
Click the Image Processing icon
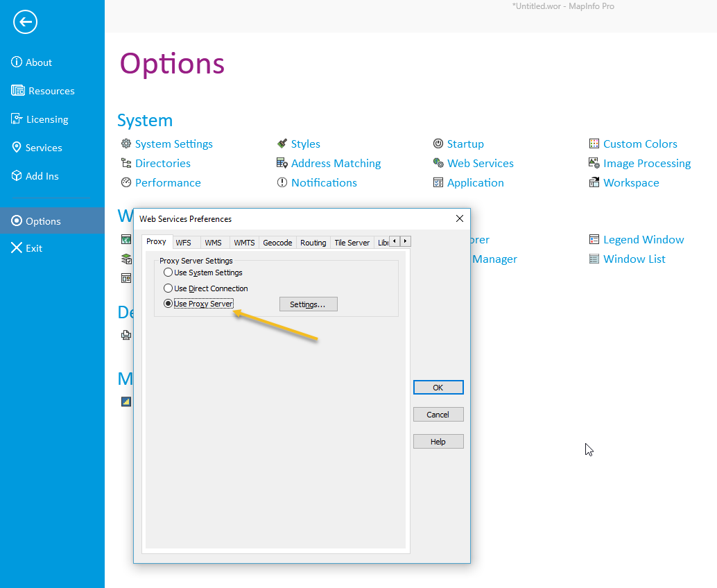pyautogui.click(x=594, y=163)
